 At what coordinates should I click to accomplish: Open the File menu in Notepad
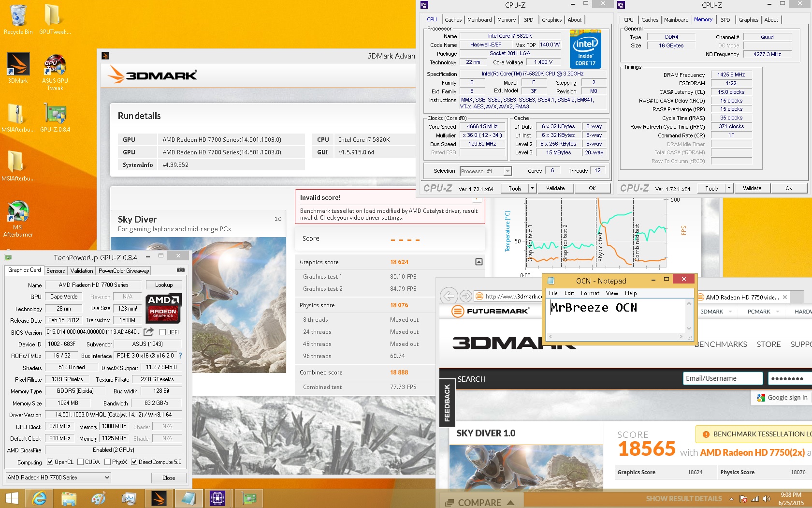click(x=553, y=293)
